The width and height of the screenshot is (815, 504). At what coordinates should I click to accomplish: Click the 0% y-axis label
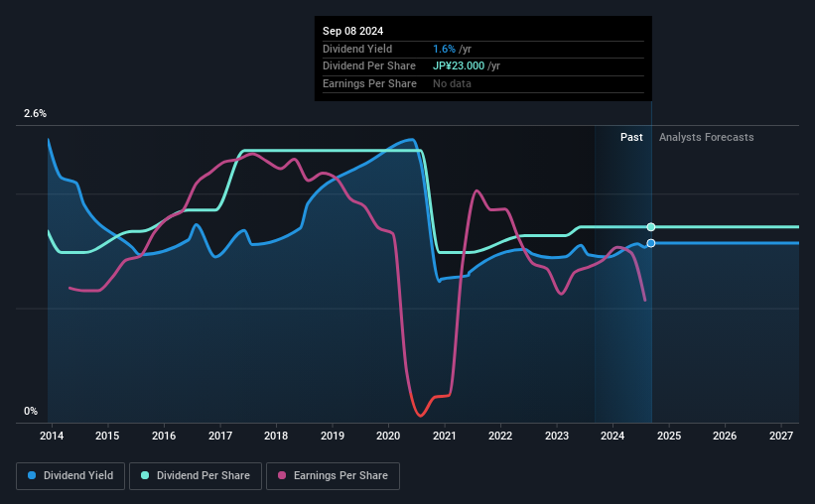[x=31, y=411]
